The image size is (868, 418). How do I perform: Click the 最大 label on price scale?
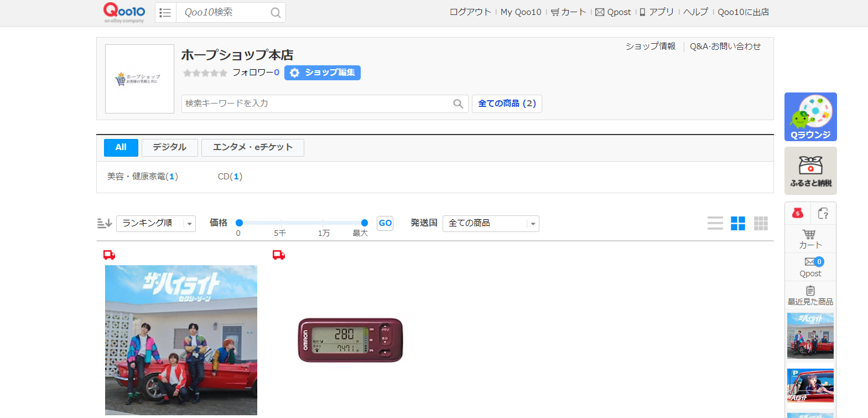(x=360, y=233)
